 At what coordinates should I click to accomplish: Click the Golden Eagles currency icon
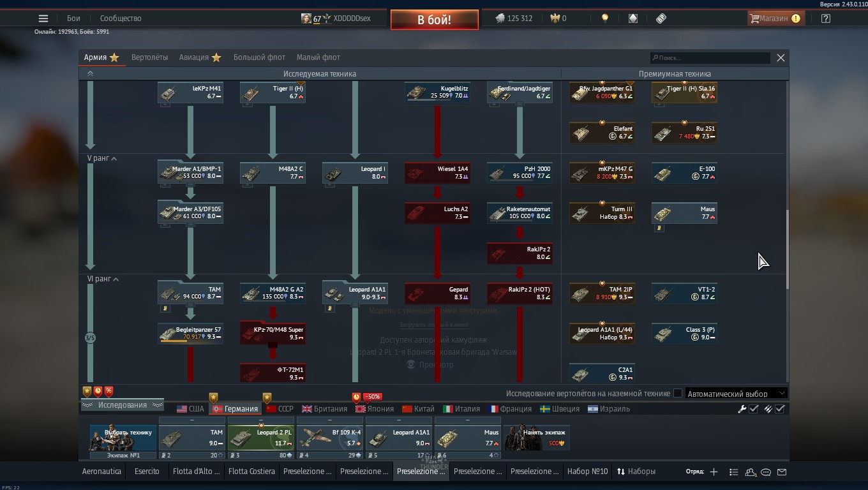click(555, 19)
